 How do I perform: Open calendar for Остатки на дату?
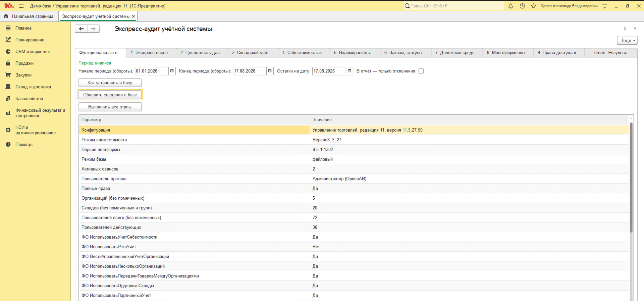click(x=350, y=71)
